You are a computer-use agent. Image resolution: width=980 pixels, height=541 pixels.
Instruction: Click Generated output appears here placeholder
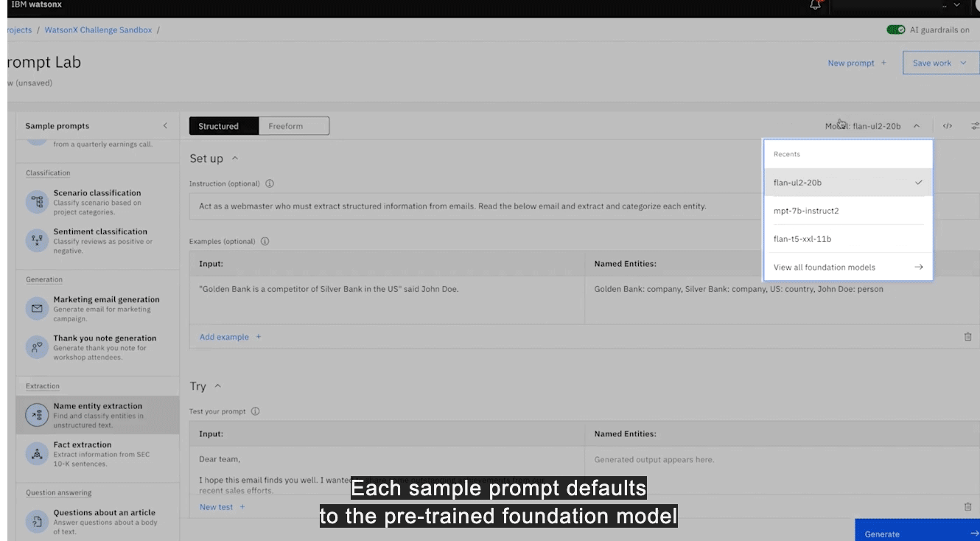coord(654,459)
